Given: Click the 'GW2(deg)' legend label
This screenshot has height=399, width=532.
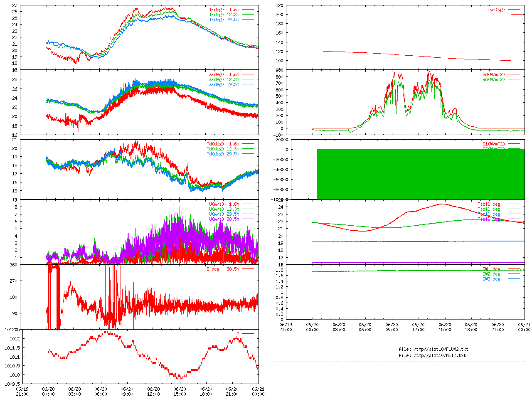Looking at the screenshot, I should pos(493,274).
